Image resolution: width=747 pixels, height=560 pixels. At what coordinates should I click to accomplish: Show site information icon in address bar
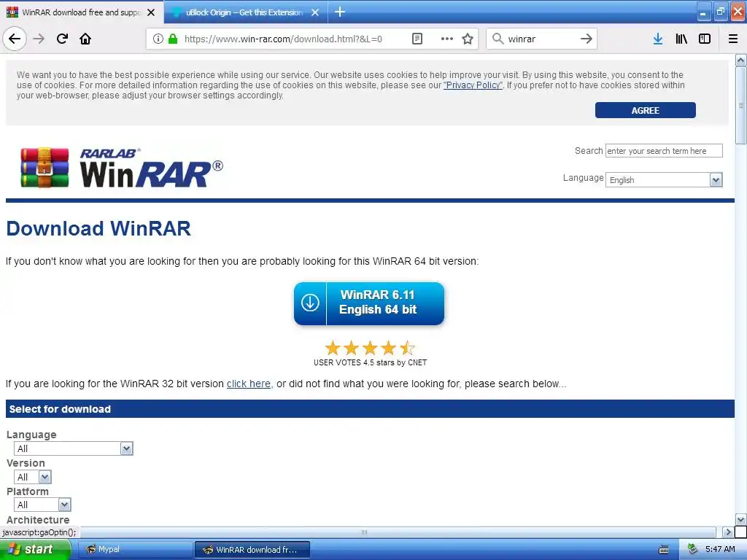[x=158, y=39]
